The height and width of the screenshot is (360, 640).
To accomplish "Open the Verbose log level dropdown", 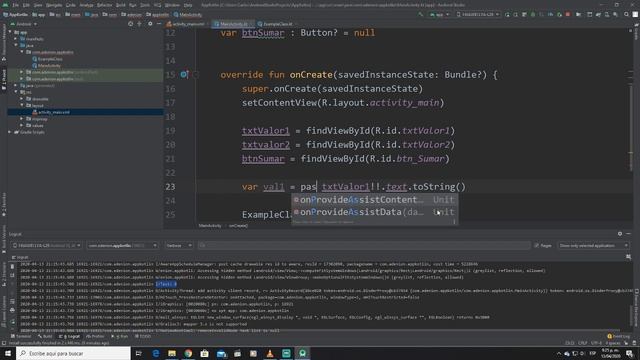I will pyautogui.click(x=178, y=245).
